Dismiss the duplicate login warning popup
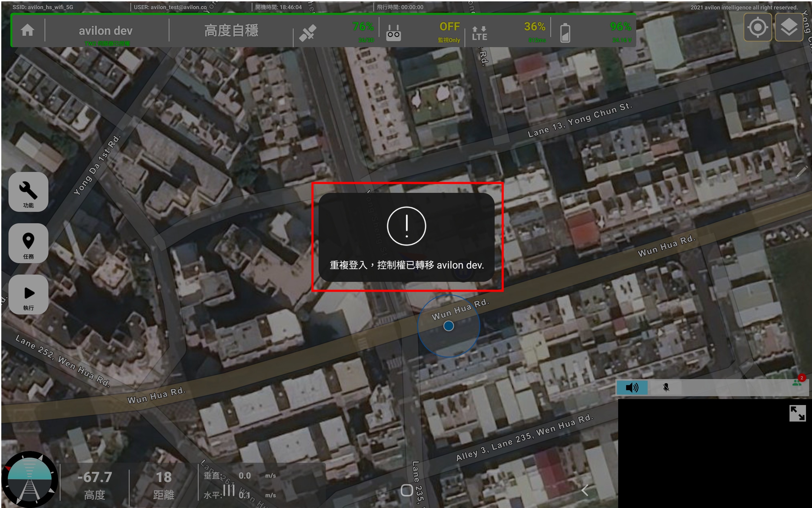 406,237
